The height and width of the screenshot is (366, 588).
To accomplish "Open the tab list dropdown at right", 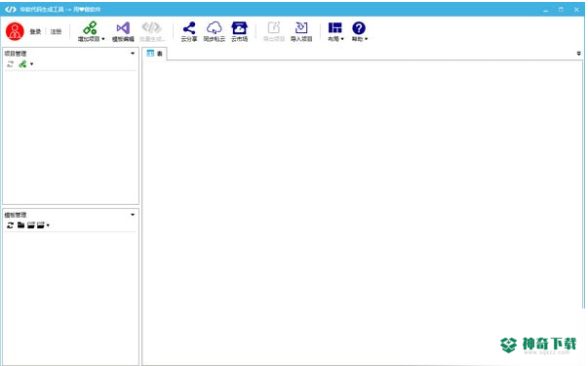I will pos(579,54).
